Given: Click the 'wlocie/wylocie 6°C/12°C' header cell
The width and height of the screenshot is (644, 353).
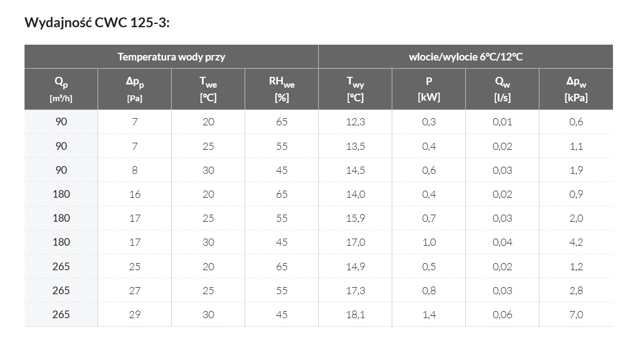Looking at the screenshot, I should tap(465, 57).
